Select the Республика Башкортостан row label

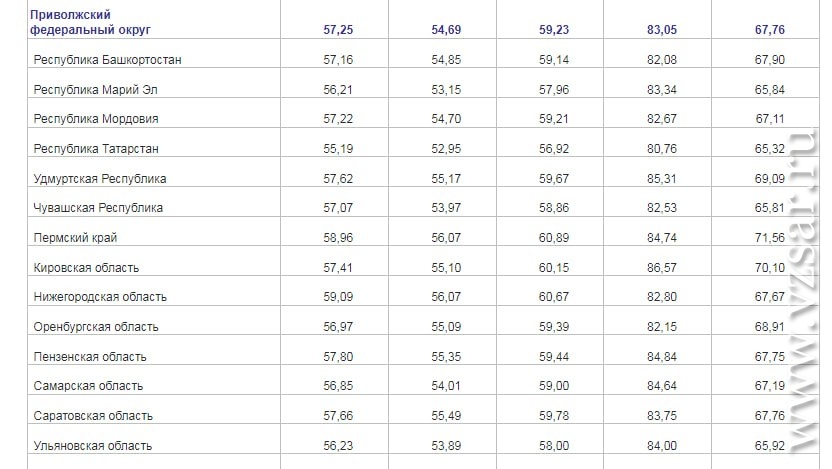pos(107,60)
